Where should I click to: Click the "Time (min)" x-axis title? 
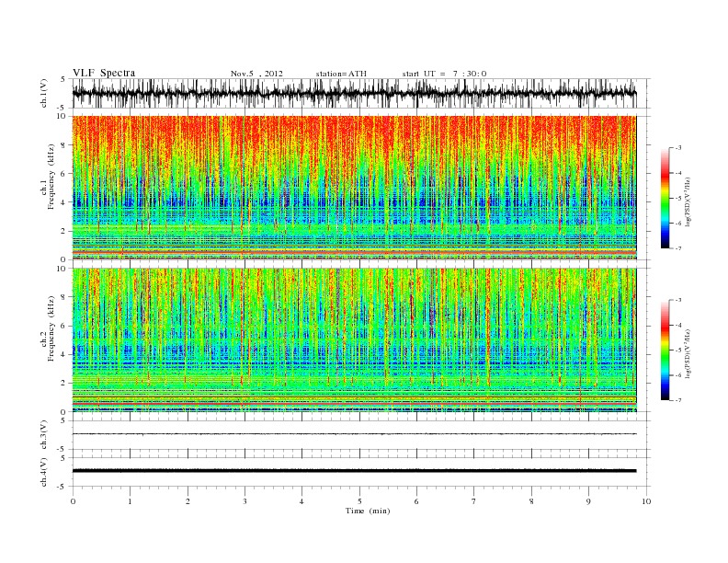pos(368,511)
